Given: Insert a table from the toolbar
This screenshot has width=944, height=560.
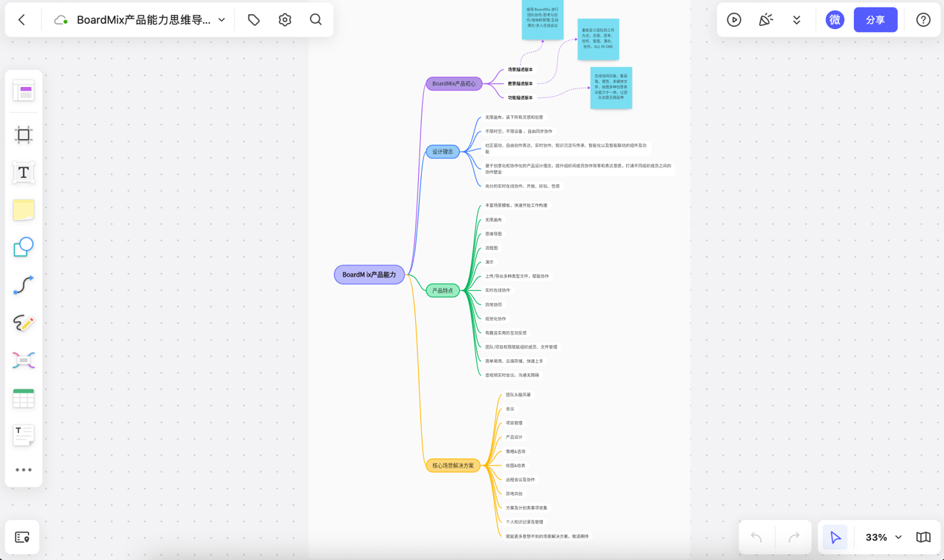Looking at the screenshot, I should tap(23, 398).
